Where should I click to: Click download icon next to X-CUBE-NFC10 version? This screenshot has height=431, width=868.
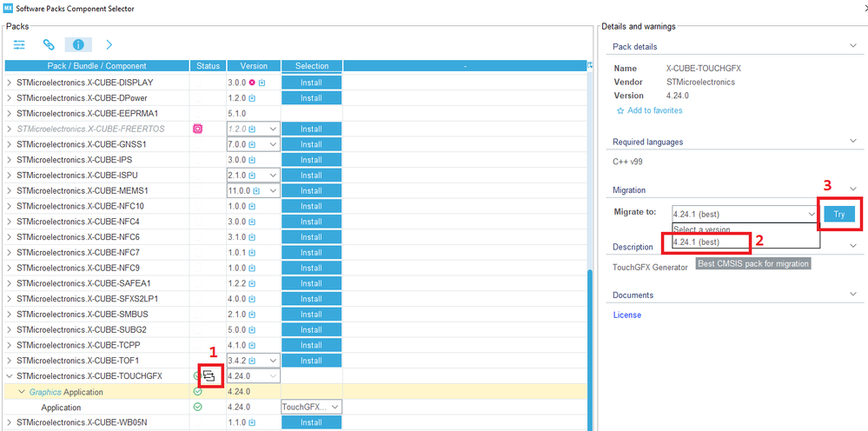252,206
